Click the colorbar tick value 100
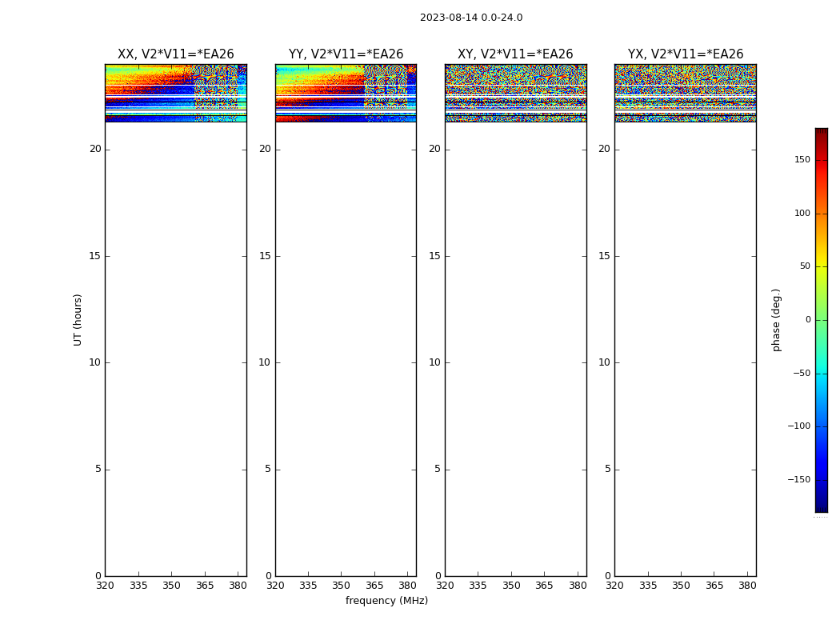Image resolution: width=840 pixels, height=640 pixels. point(802,213)
